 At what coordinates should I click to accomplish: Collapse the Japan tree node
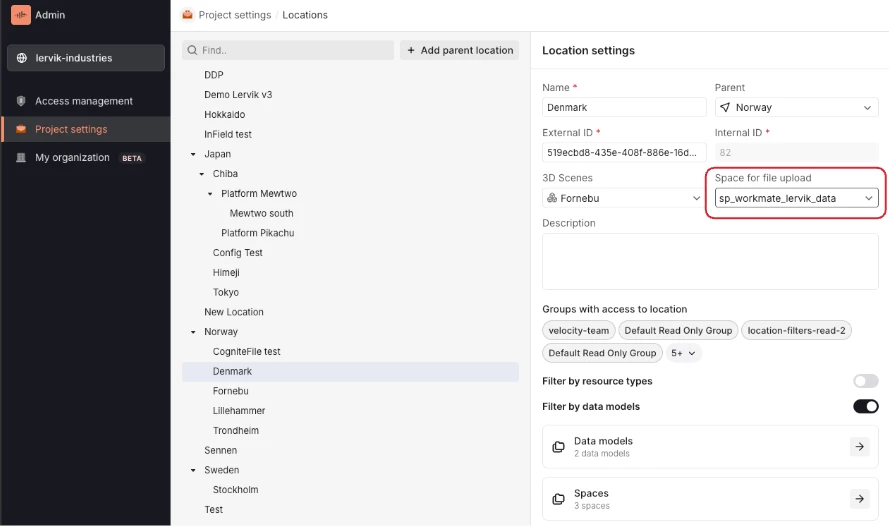[193, 154]
